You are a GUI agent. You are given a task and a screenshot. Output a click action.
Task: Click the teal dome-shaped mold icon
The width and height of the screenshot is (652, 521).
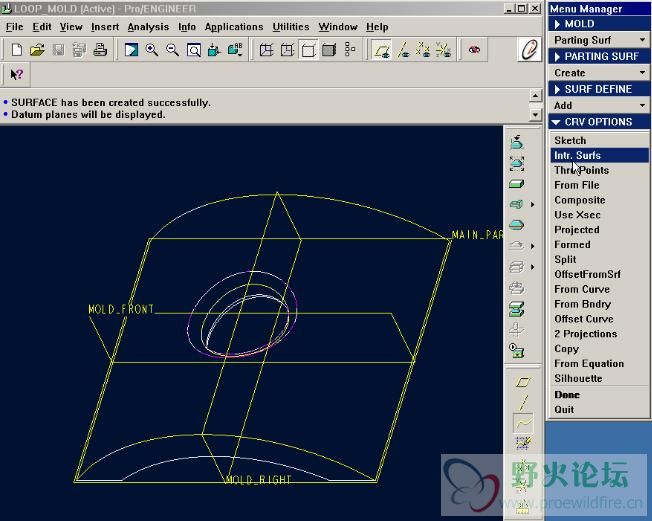point(516,225)
